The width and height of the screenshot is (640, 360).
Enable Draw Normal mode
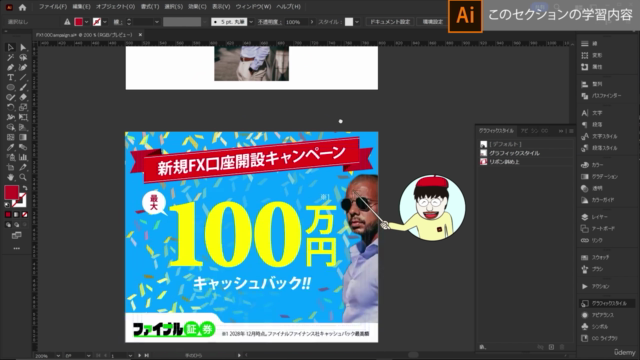pyautogui.click(x=8, y=225)
